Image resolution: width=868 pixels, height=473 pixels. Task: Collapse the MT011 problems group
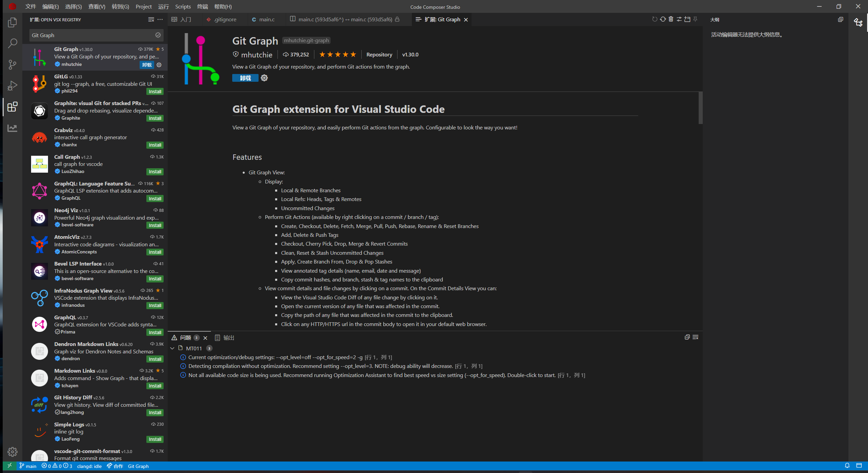(172, 348)
